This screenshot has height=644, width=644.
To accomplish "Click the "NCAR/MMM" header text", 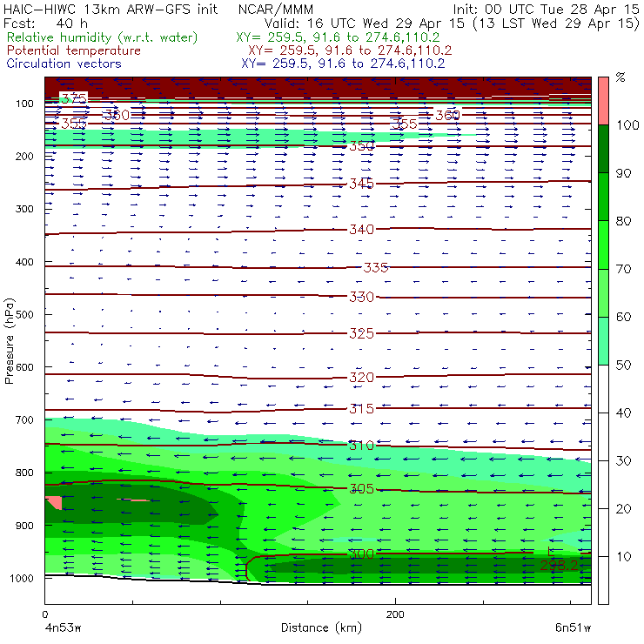I will [276, 10].
